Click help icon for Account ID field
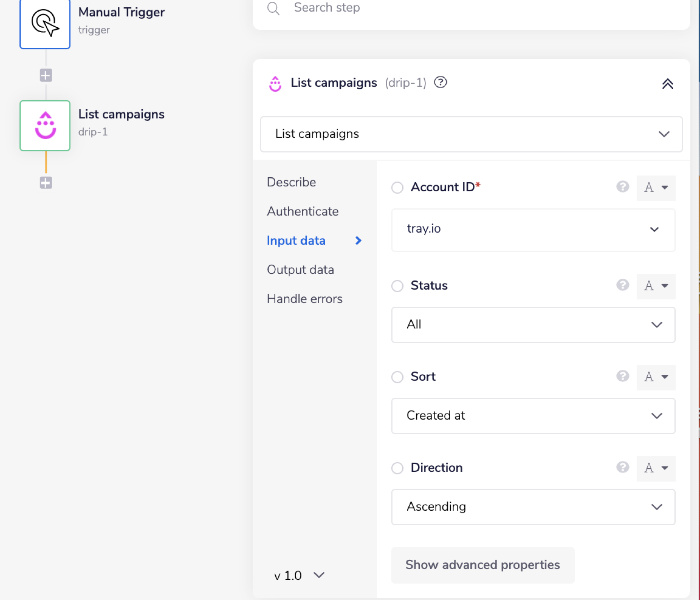This screenshot has width=700, height=600. click(x=622, y=187)
